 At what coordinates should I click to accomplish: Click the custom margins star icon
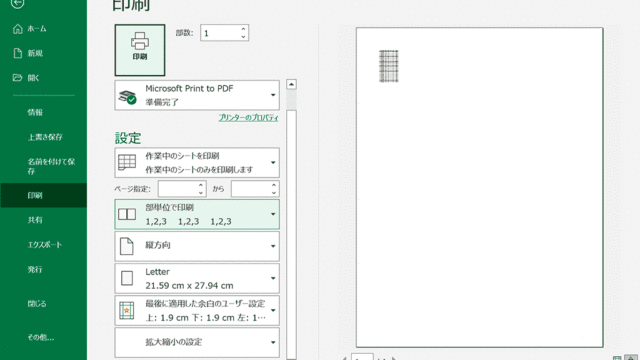127,310
